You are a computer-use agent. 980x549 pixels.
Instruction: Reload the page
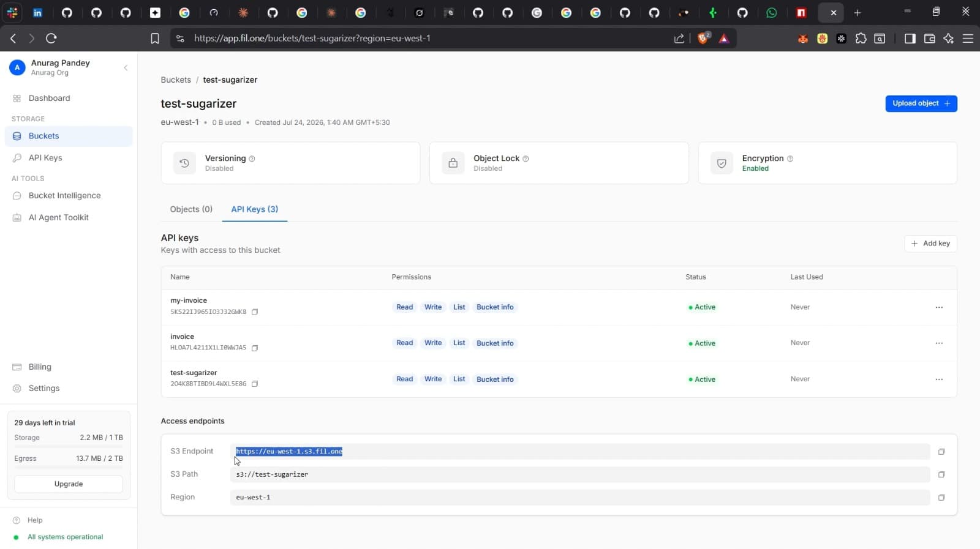pyautogui.click(x=51, y=39)
